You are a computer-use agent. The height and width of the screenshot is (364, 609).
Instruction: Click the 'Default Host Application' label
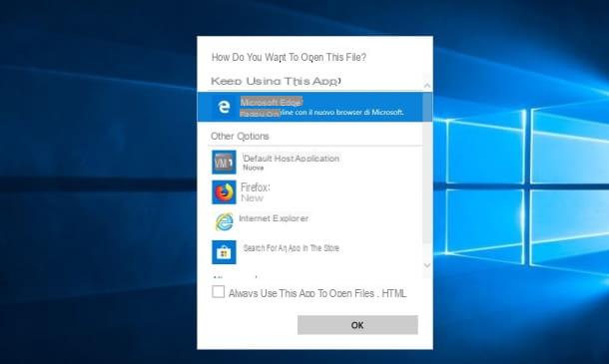tap(292, 159)
